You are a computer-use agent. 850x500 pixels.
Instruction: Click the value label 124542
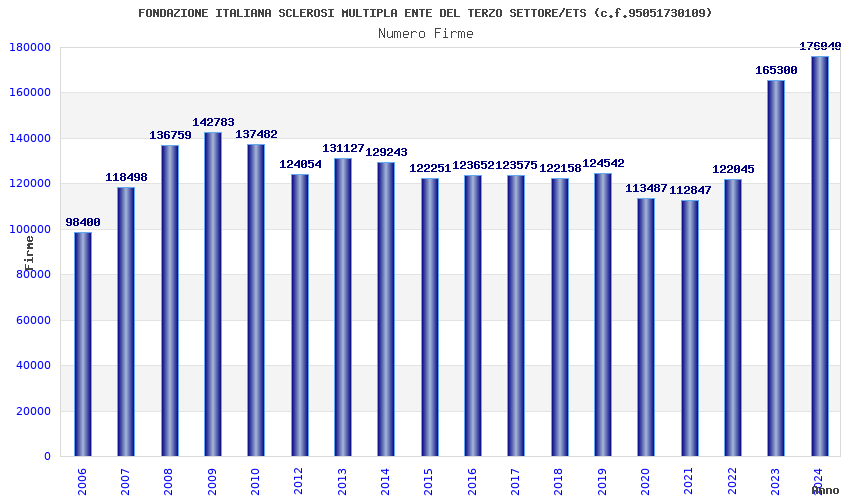[603, 164]
